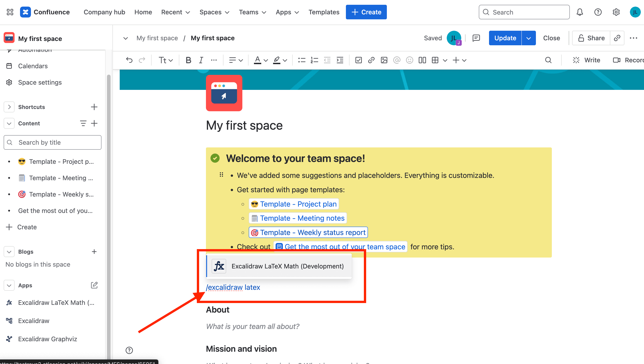Go to Company hub
The height and width of the screenshot is (364, 644).
tap(104, 12)
